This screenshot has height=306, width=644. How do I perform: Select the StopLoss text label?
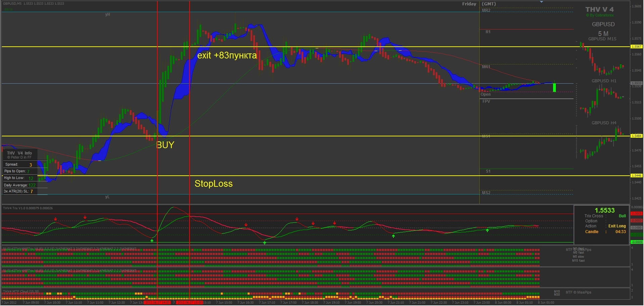214,183
